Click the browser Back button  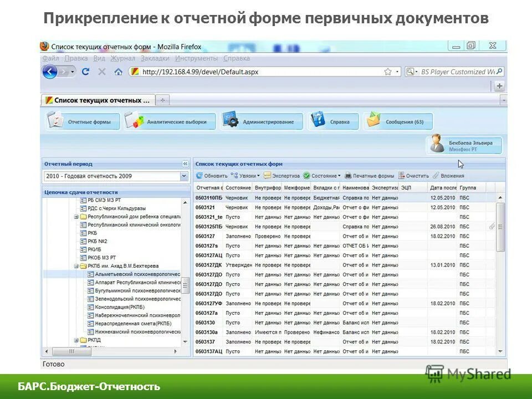tap(49, 71)
